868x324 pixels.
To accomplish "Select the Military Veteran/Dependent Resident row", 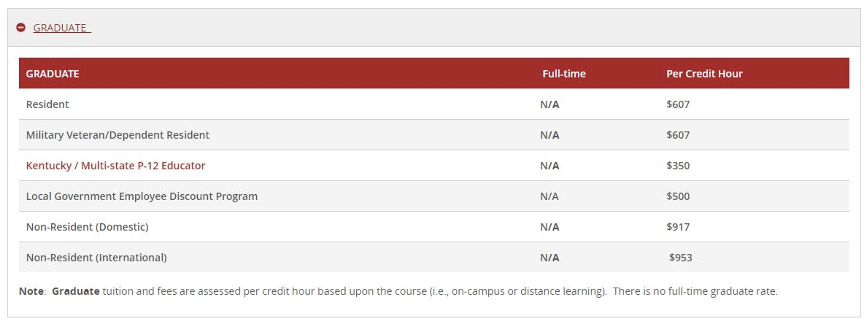I will (x=117, y=135).
